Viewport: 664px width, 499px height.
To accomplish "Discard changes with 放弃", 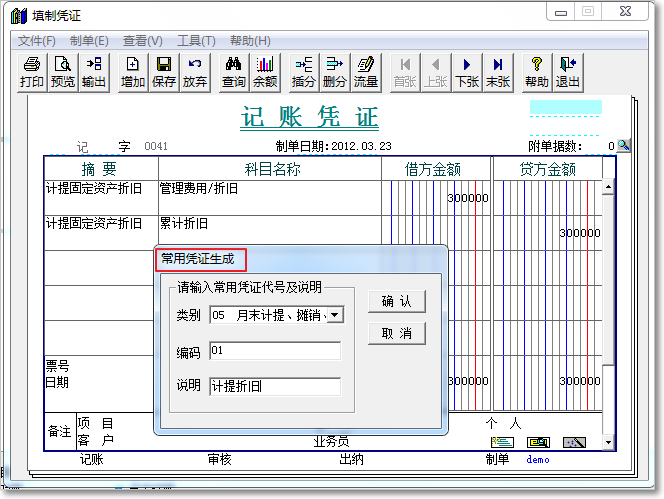I will pyautogui.click(x=195, y=72).
